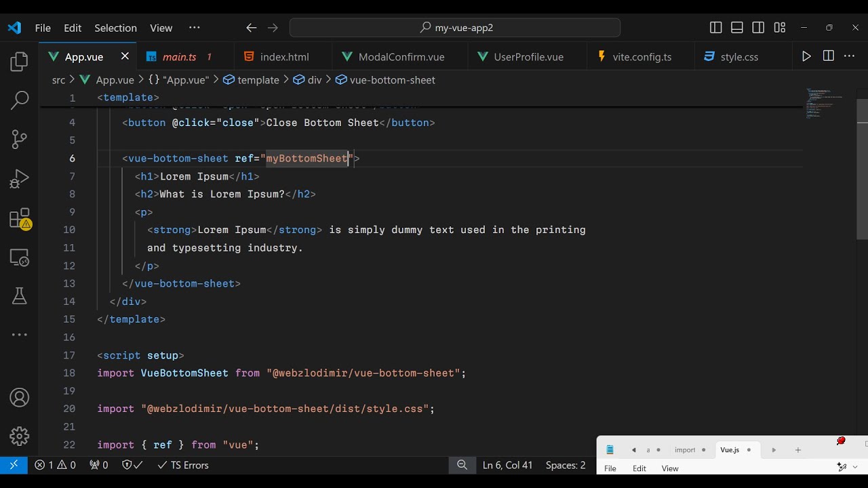The image size is (868, 488).
Task: Add a new tab in Notepad
Action: point(798,450)
